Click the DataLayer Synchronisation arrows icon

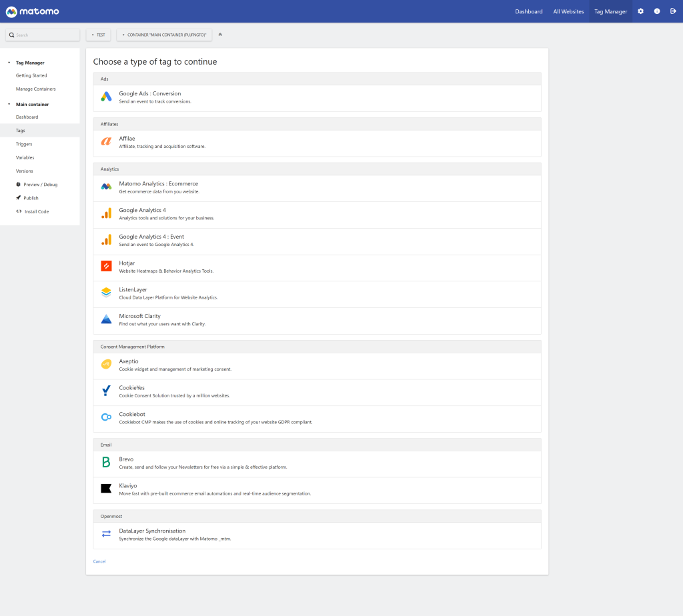coord(106,534)
